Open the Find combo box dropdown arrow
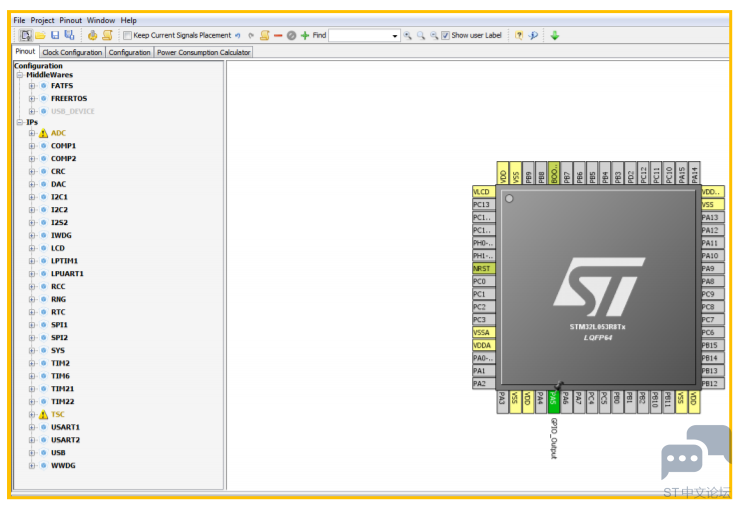The height and width of the screenshot is (508, 740). [395, 36]
